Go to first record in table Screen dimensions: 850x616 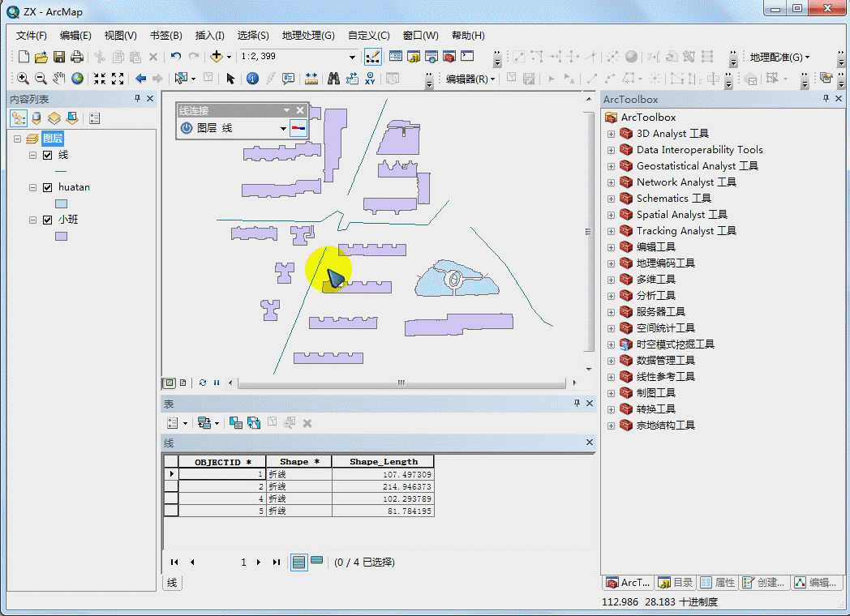coord(174,562)
